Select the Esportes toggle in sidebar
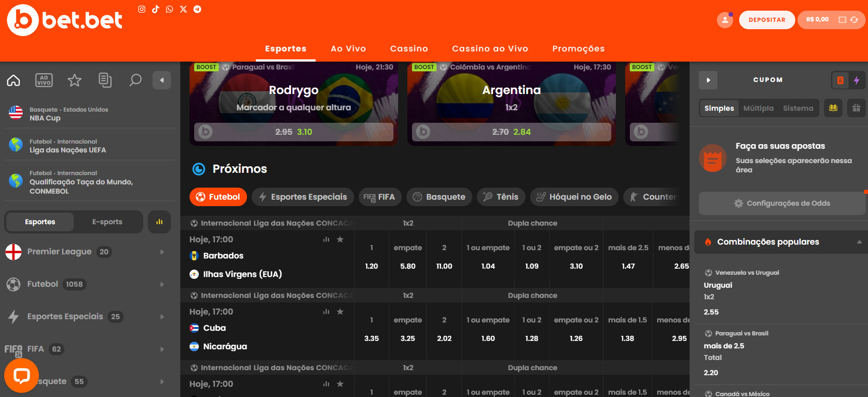Viewport: 868px width, 397px height. click(x=40, y=222)
